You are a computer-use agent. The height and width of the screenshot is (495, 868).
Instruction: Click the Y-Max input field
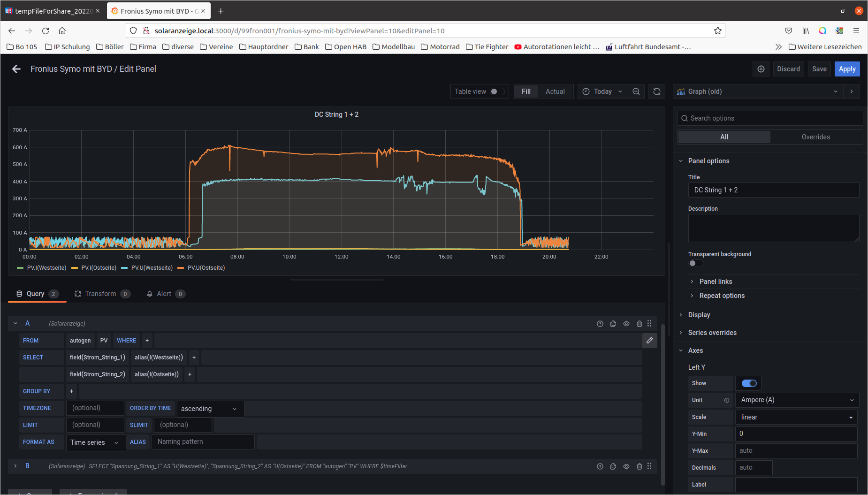(x=796, y=451)
